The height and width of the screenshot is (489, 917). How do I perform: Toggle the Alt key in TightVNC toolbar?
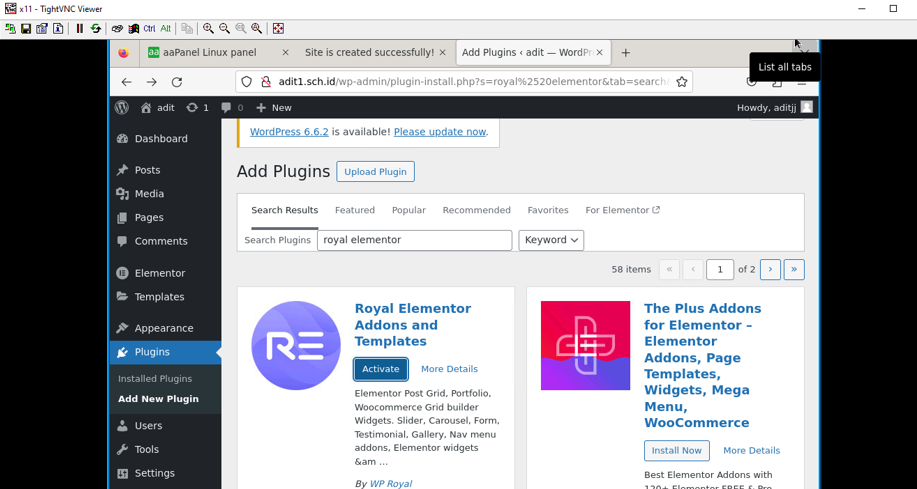tap(166, 28)
